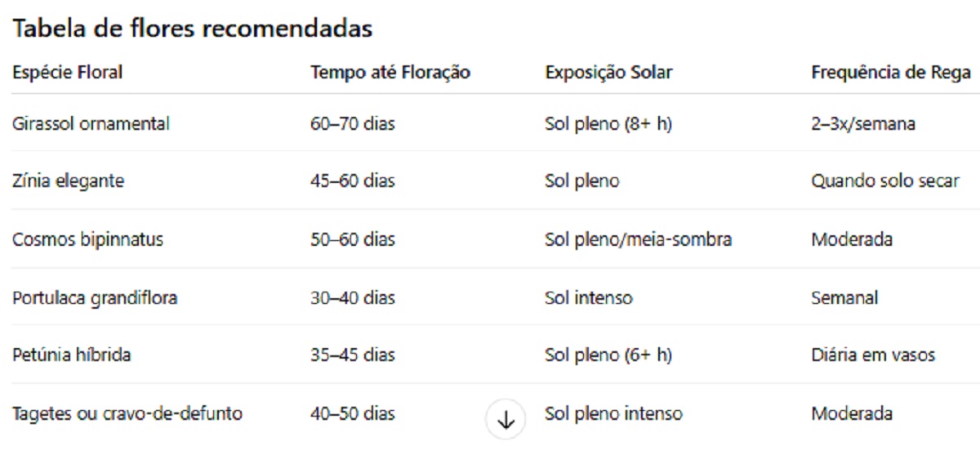Click the "60–70 dias" cell
Image resolution: width=980 pixels, height=464 pixels.
click(x=352, y=124)
